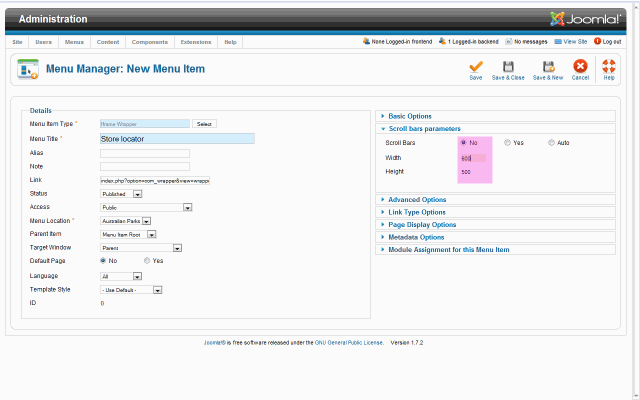
Task: Expand the Advanced Options panel
Action: (418, 199)
